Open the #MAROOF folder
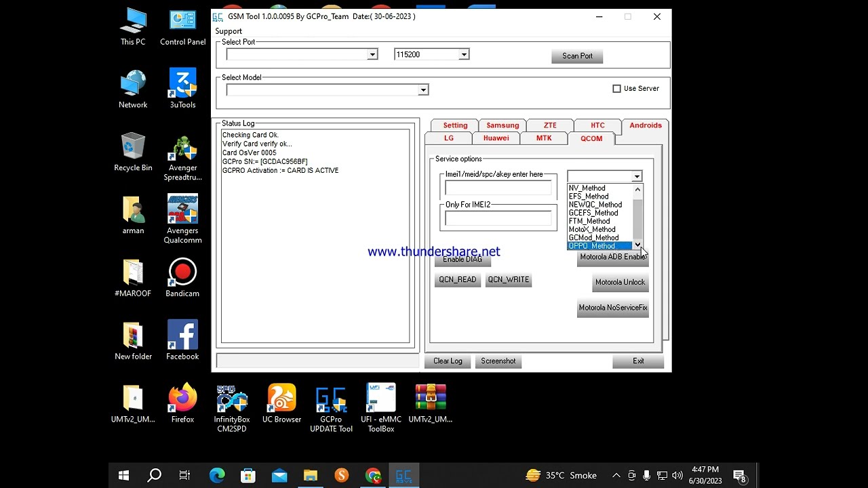This screenshot has height=488, width=868. click(x=133, y=279)
